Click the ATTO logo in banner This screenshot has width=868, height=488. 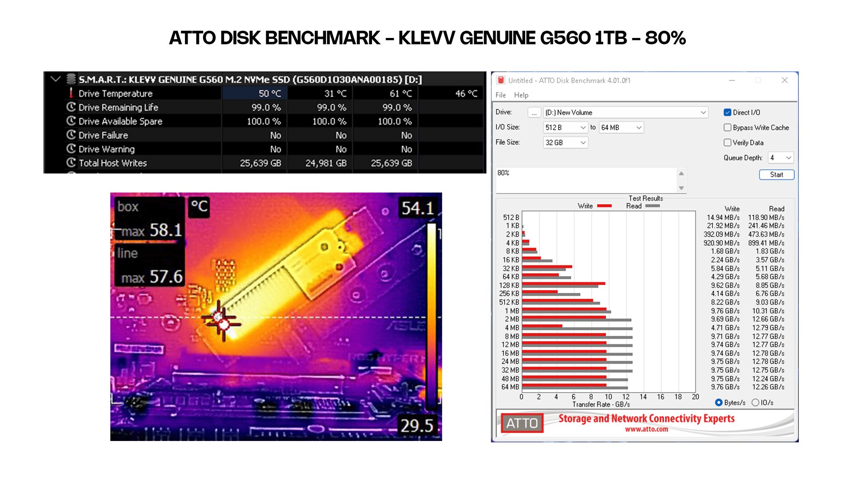(x=522, y=423)
